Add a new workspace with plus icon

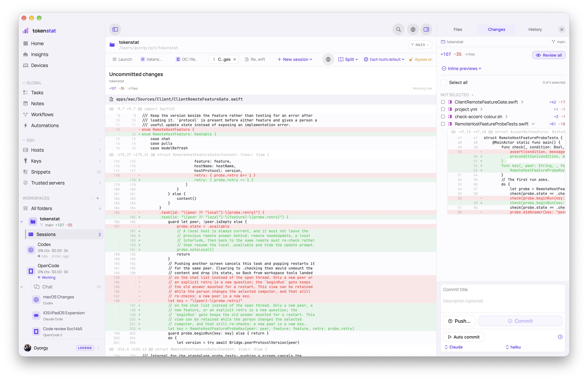coord(98,198)
